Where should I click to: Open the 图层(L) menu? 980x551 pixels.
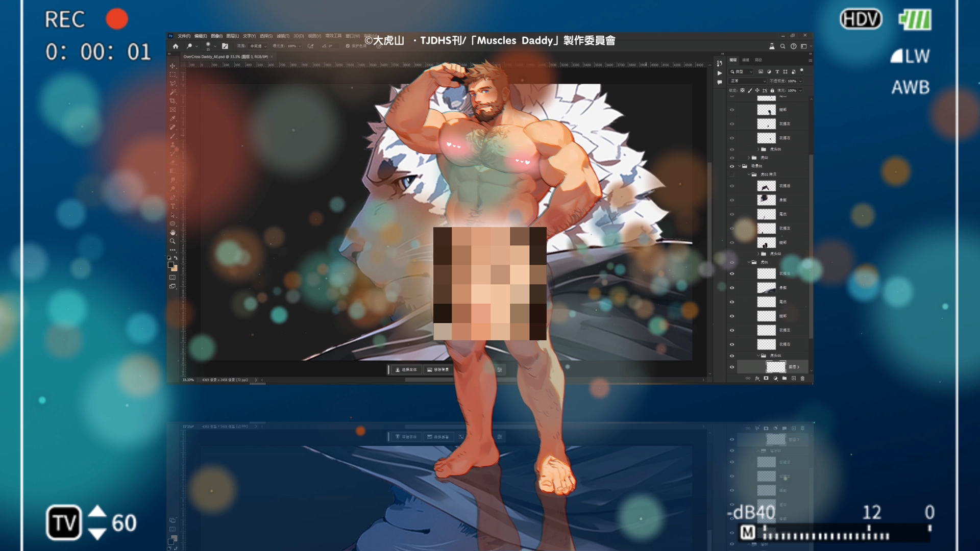click(233, 36)
